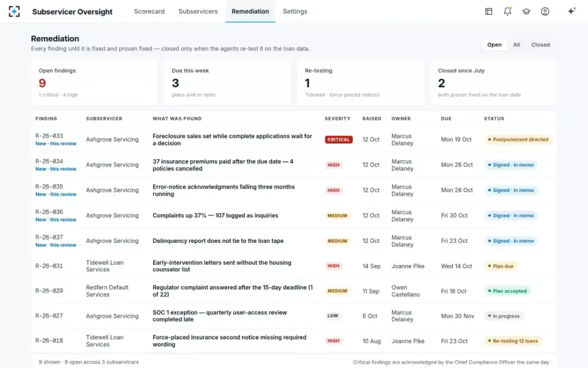Click the Raised column header
This screenshot has width=588, height=368.
click(372, 119)
